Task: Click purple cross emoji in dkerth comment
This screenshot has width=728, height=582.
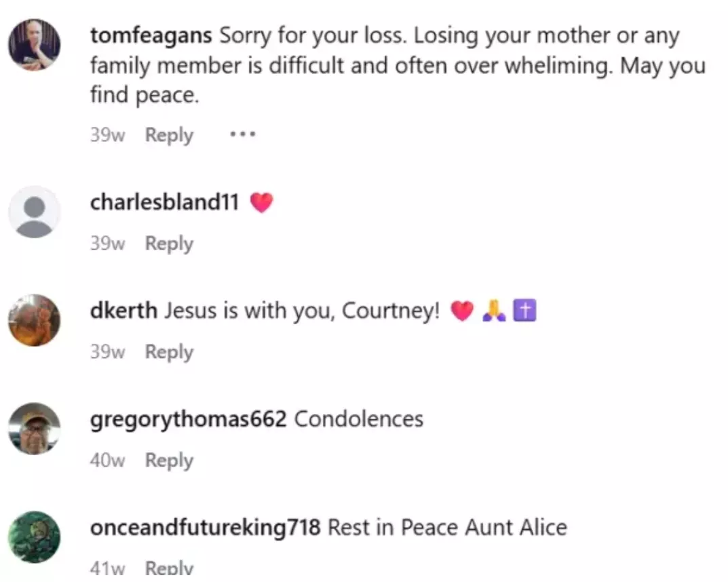Action: (524, 311)
